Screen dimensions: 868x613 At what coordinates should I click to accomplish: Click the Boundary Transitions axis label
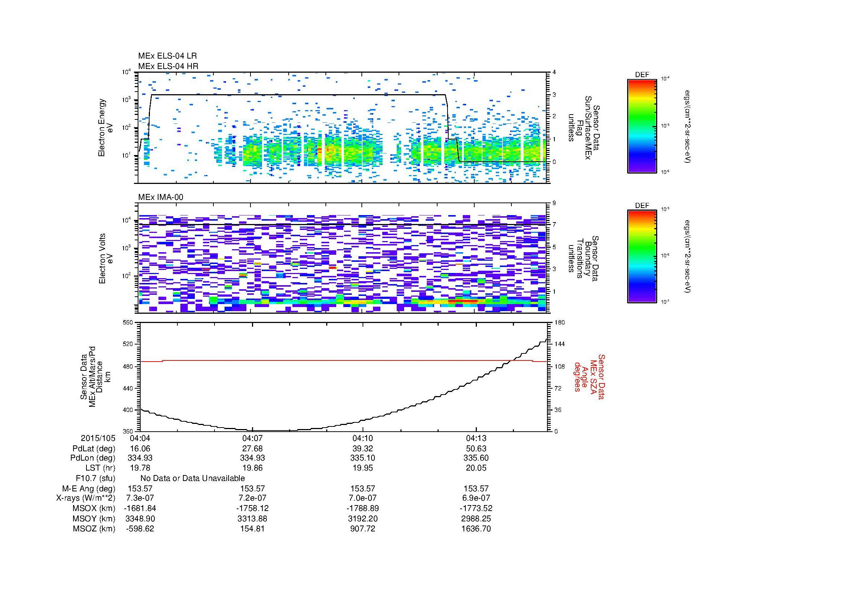pos(584,259)
